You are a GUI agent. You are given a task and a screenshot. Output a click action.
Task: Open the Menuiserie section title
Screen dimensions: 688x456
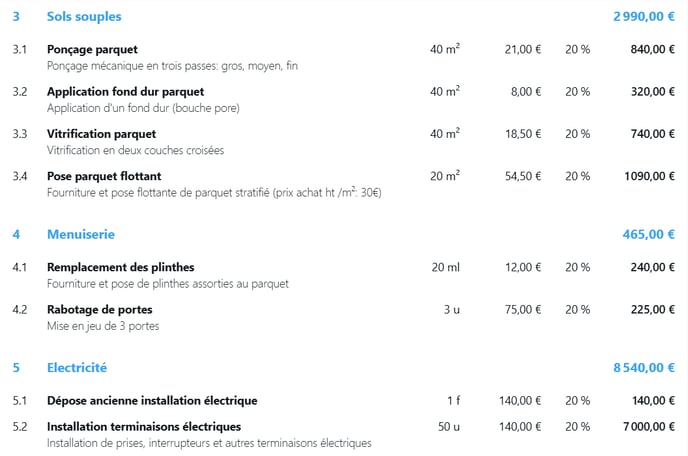[81, 234]
